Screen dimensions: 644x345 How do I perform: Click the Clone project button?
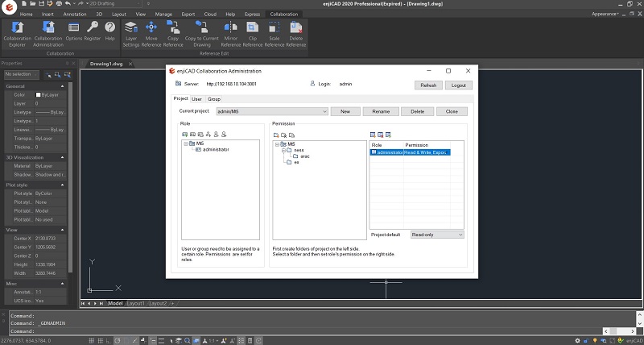452,111
